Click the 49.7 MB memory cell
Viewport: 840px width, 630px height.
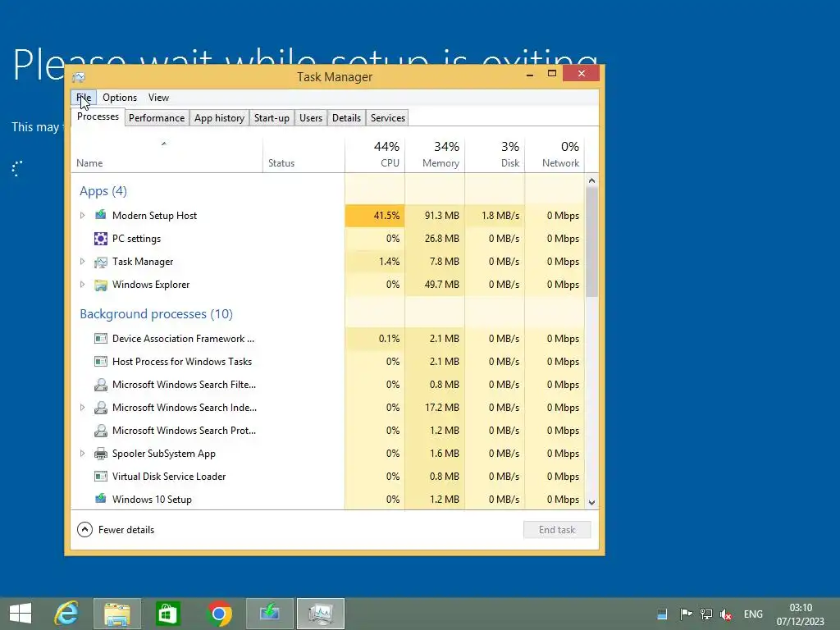point(435,285)
